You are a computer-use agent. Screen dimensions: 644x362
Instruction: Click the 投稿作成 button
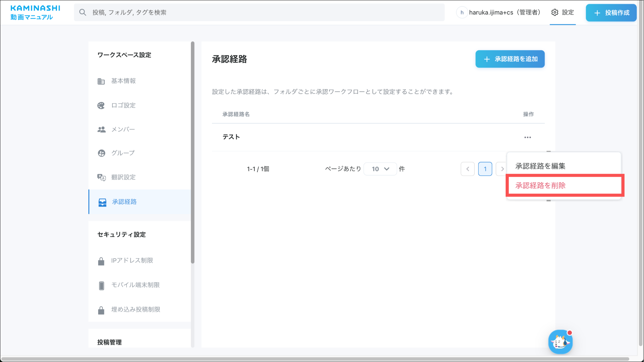pos(611,13)
